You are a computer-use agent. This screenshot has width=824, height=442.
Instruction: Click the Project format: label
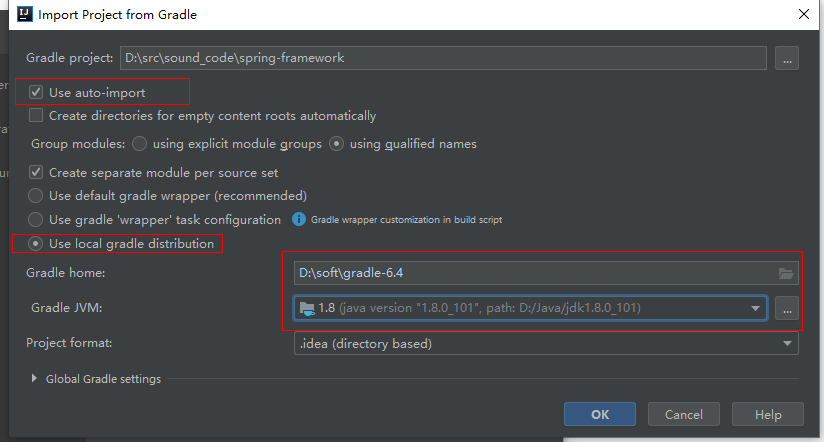tap(69, 343)
